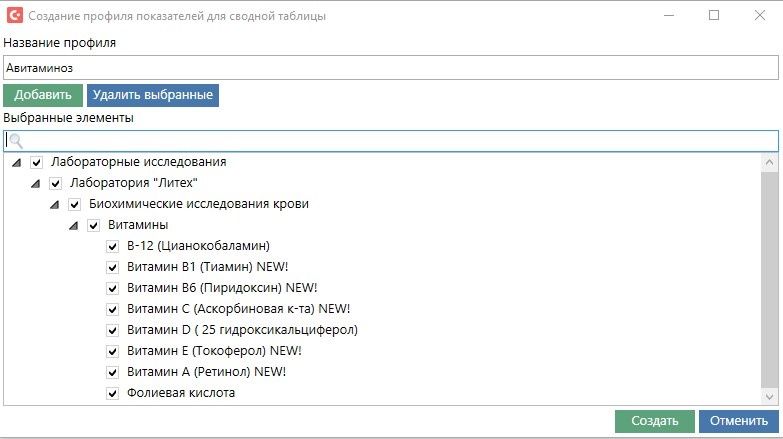Uncheck the B-12 (Цианокобаламин) checkbox

pyautogui.click(x=113, y=246)
